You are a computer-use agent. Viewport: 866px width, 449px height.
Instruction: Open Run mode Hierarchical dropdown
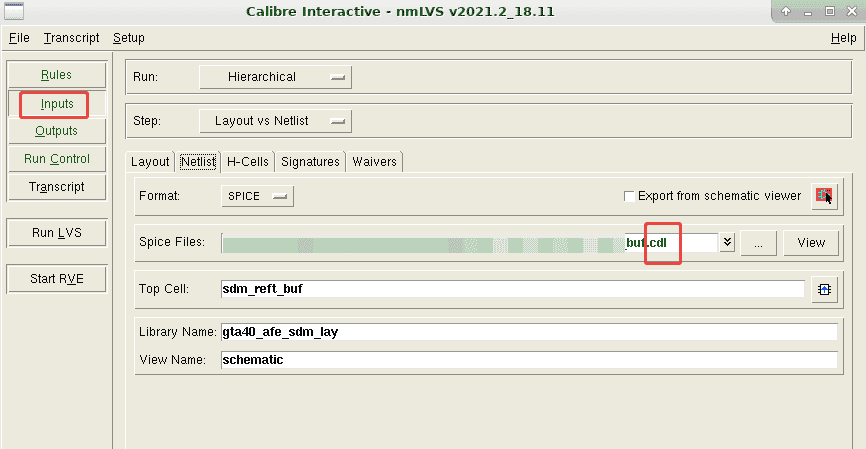pos(275,77)
